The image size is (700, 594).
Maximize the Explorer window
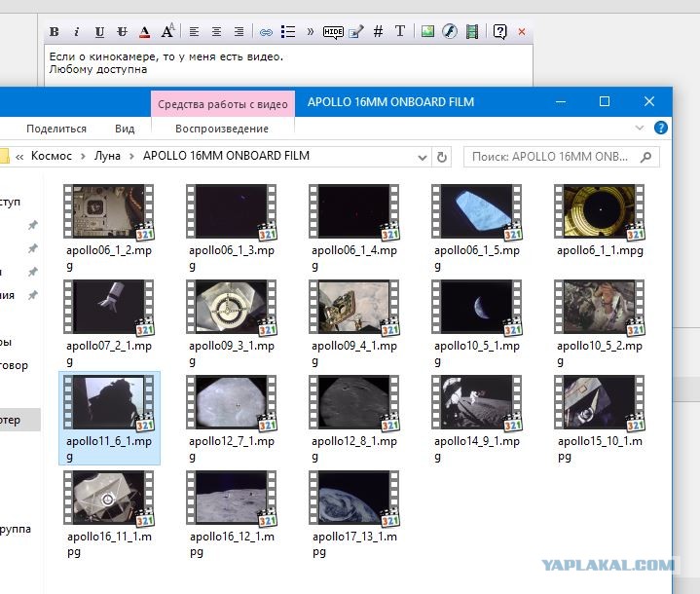pos(605,102)
